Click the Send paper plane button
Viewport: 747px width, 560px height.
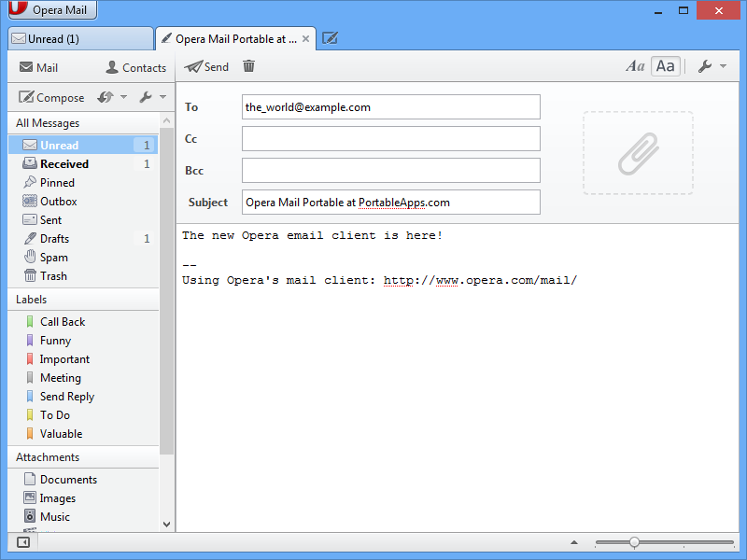coord(206,67)
